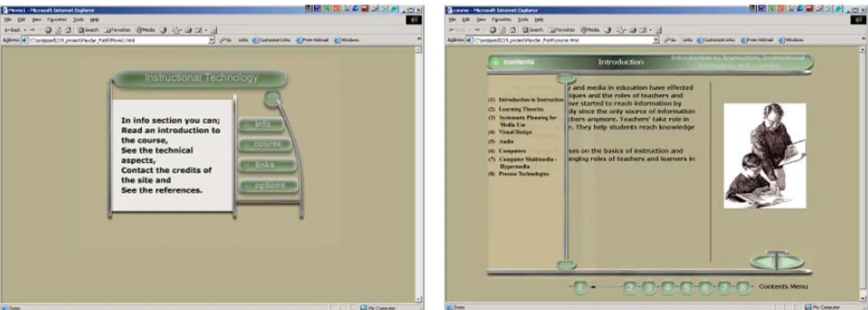
Task: Click Go button in Movie1 window
Action: 226,40
